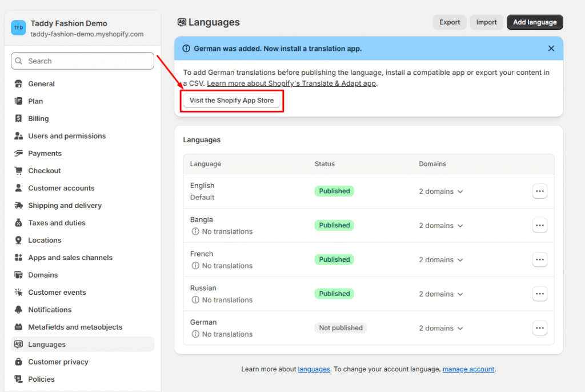Go to Customer privacy
This screenshot has width=585, height=392.
click(82, 362)
